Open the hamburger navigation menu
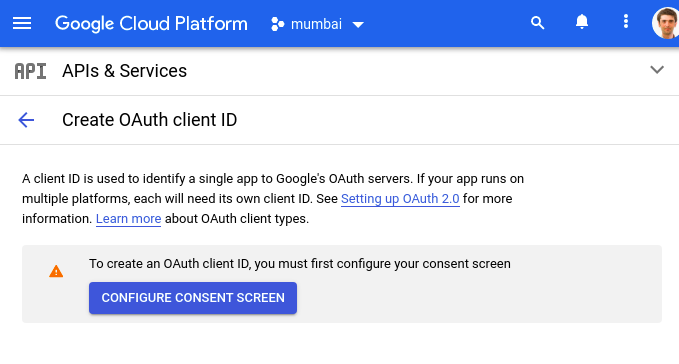The image size is (679, 364). point(22,23)
